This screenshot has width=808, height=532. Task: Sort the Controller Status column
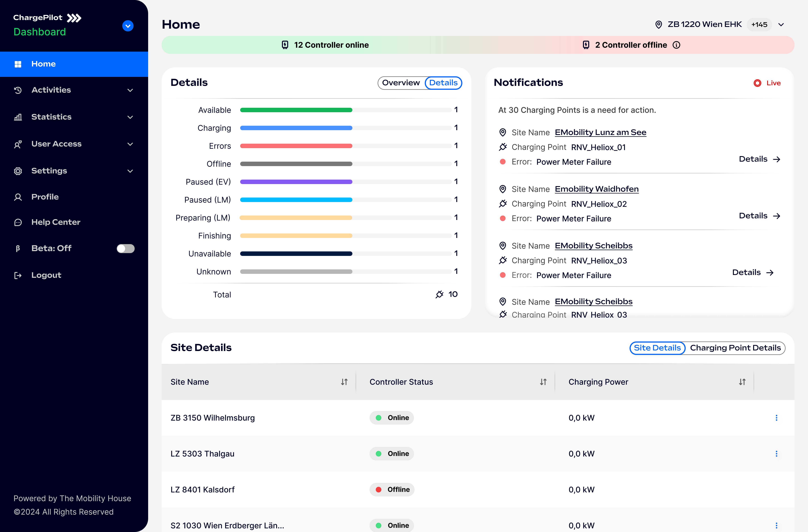(x=543, y=382)
